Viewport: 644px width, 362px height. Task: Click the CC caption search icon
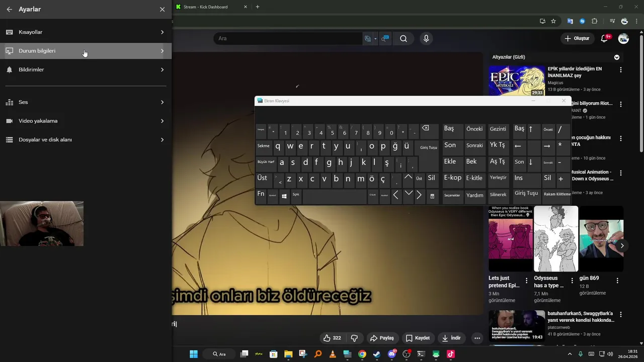click(385, 39)
